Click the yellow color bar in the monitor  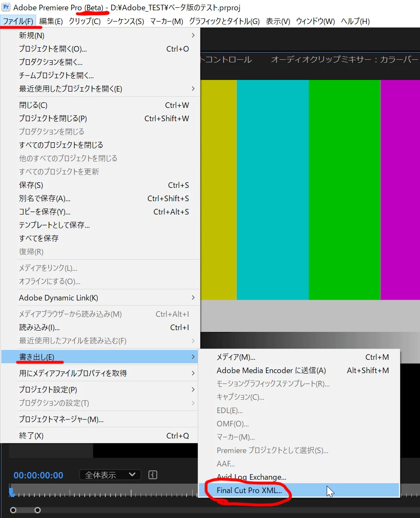tap(218, 190)
